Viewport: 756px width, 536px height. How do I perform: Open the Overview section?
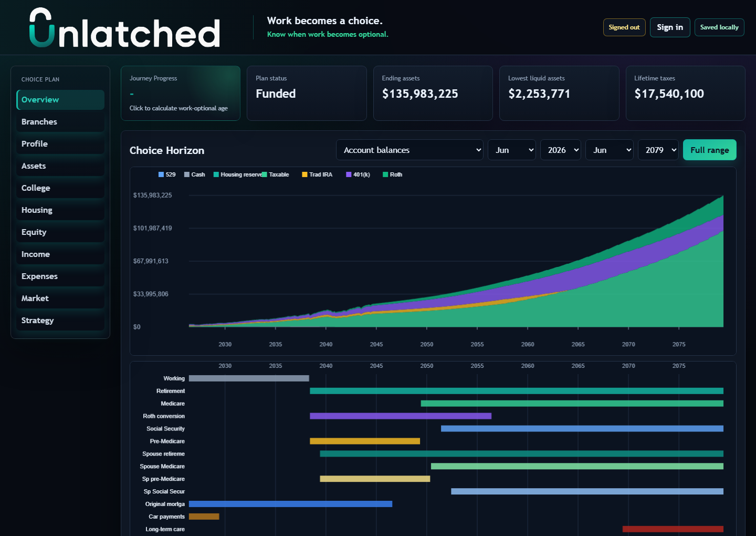tap(60, 100)
